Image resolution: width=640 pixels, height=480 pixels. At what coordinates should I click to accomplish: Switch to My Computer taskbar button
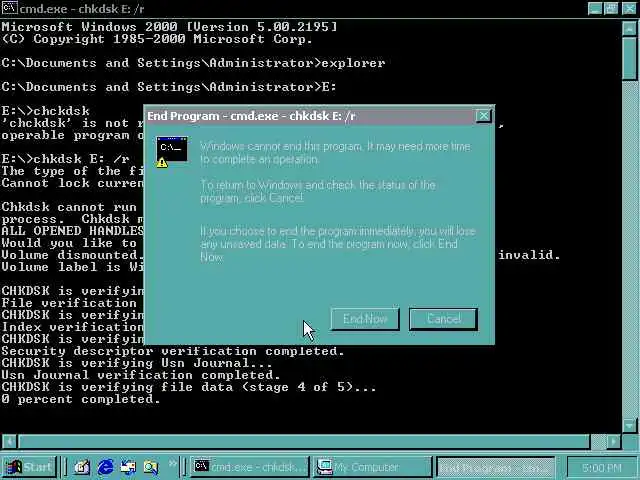coord(372,467)
